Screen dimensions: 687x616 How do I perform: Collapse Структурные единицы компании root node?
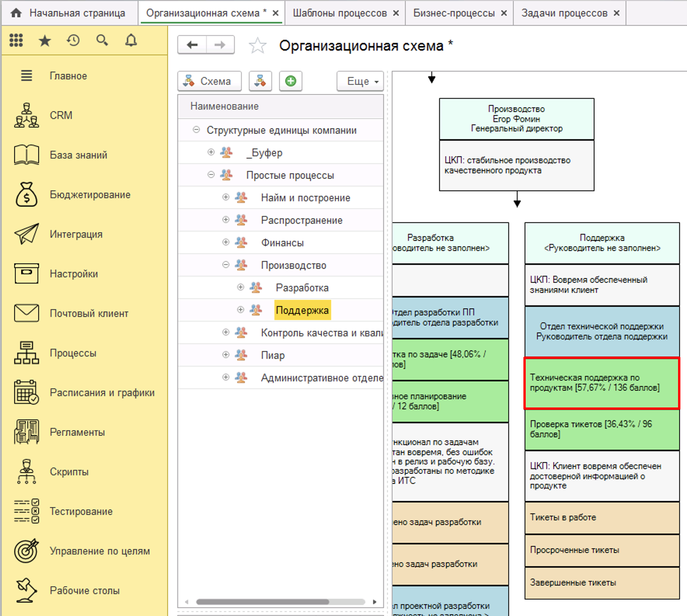(196, 130)
